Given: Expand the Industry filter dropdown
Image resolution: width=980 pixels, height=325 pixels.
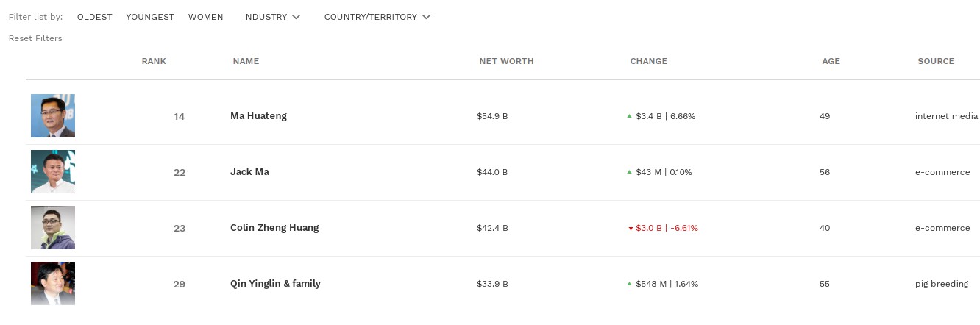Looking at the screenshot, I should click(271, 17).
